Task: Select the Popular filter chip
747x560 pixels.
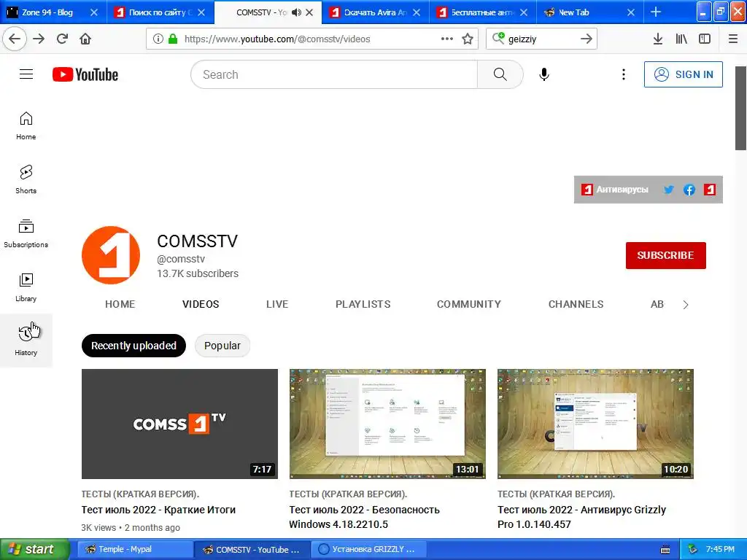Action: tap(222, 346)
